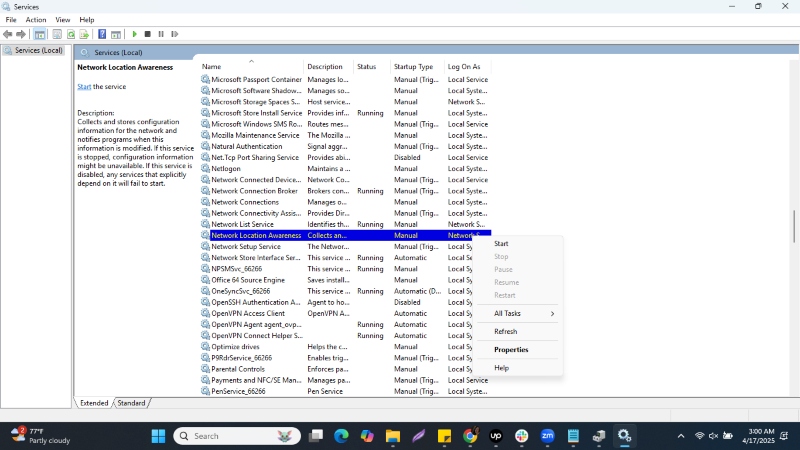Click gear icon beside OpenSSH Authentication Agent
This screenshot has width=800, height=450.
click(205, 303)
